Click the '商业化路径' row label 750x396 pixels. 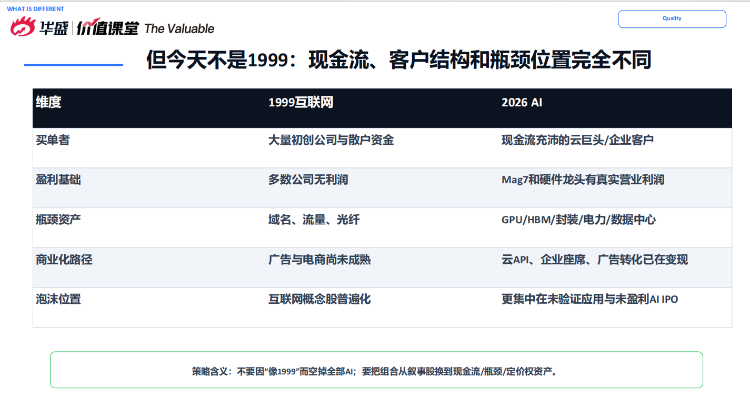click(64, 260)
